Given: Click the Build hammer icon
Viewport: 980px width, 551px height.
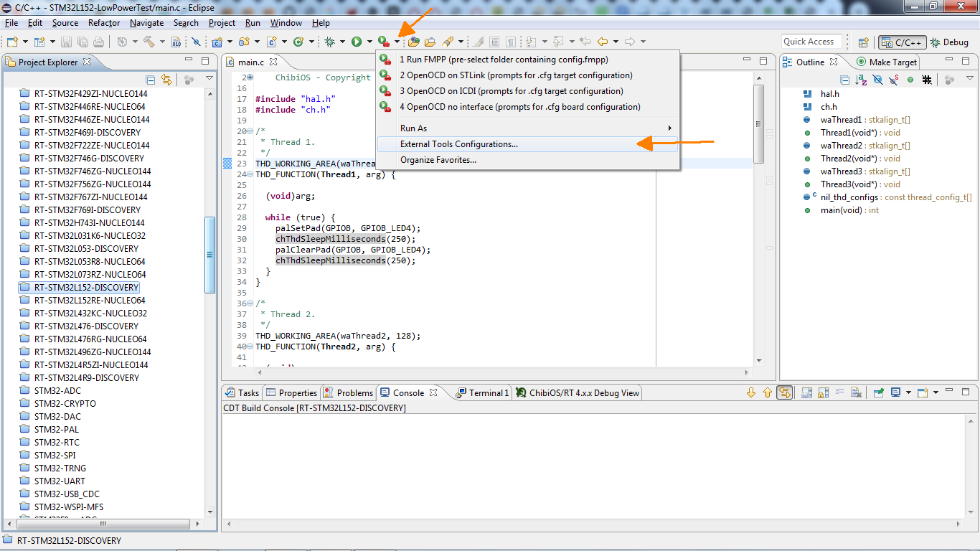Looking at the screenshot, I should 149,42.
